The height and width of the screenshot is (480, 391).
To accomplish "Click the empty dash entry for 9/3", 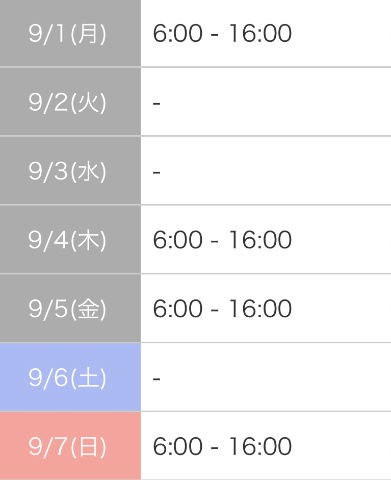I will pyautogui.click(x=157, y=172).
